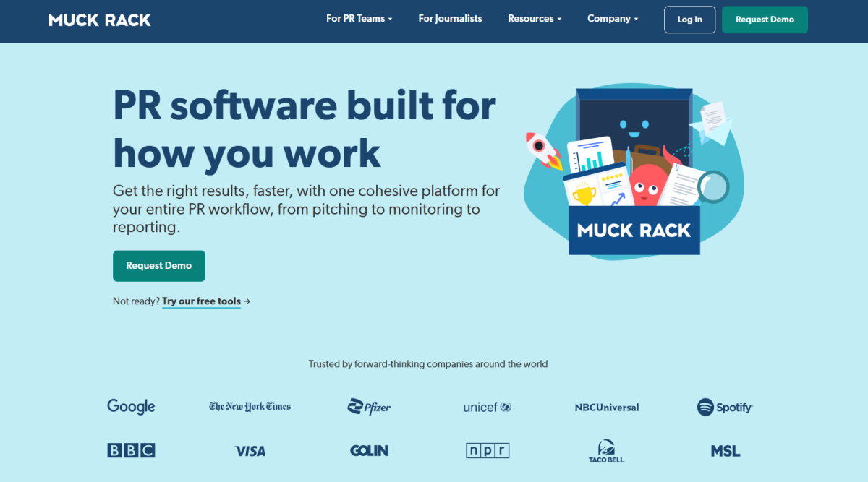Click the Request Demo button below the headline
This screenshot has height=482, width=868.
coord(159,266)
